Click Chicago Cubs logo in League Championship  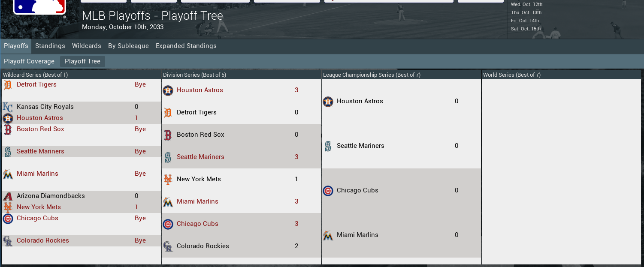tap(328, 191)
